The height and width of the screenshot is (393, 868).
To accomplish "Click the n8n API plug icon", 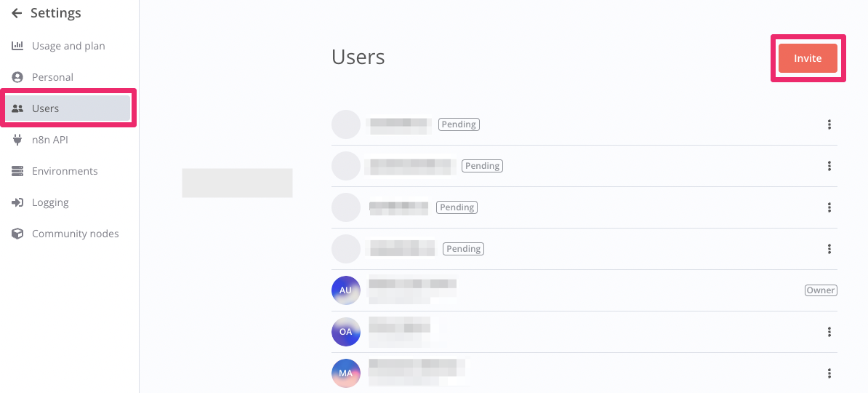I will pyautogui.click(x=17, y=140).
